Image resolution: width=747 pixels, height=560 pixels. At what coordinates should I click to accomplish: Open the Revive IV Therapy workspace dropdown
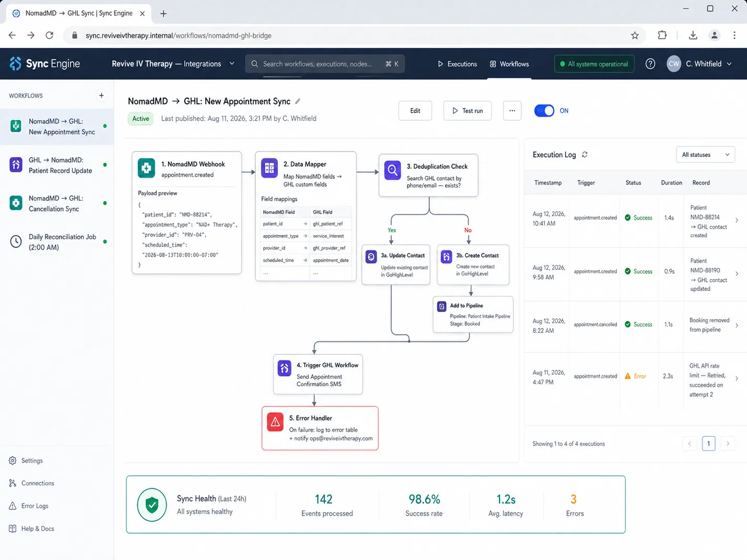pos(173,64)
